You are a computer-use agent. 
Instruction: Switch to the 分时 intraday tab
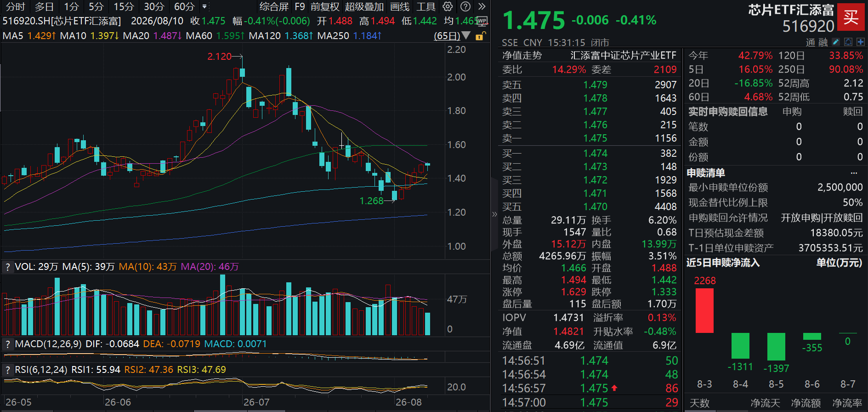pos(15,6)
